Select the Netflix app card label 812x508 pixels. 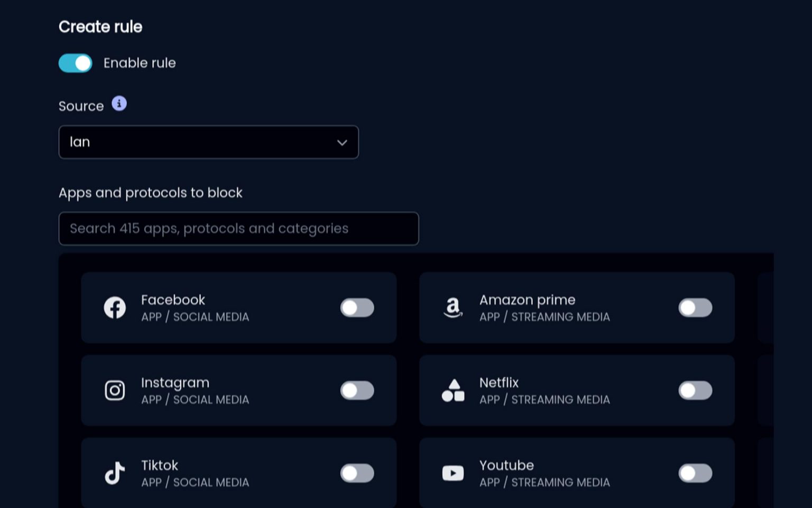tap(499, 383)
